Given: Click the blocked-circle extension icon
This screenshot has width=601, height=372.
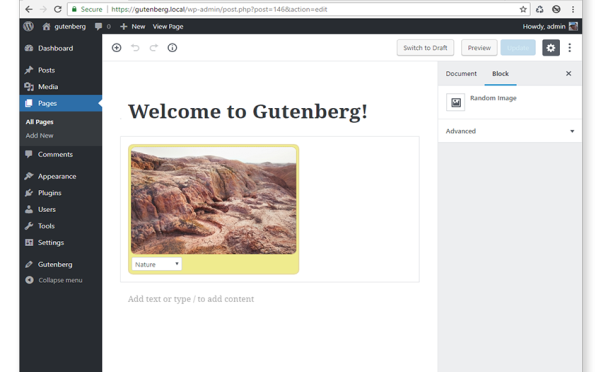Looking at the screenshot, I should (556, 9).
